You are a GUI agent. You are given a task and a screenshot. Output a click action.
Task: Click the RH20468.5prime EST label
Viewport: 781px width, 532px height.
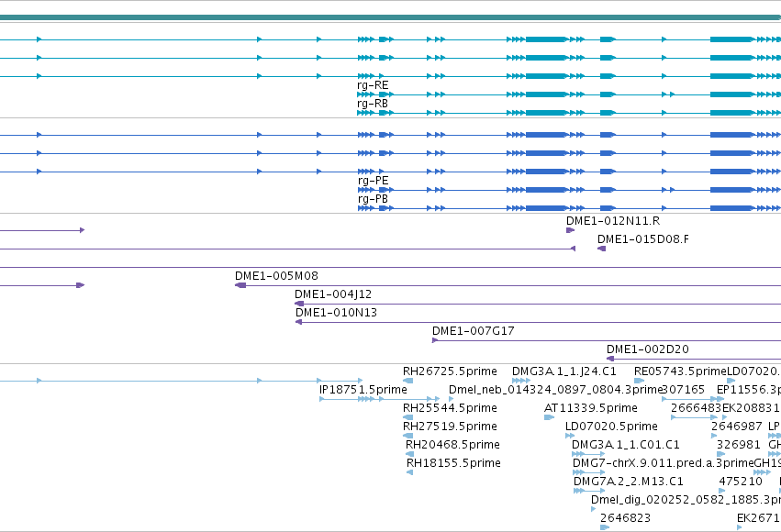[x=452, y=445]
